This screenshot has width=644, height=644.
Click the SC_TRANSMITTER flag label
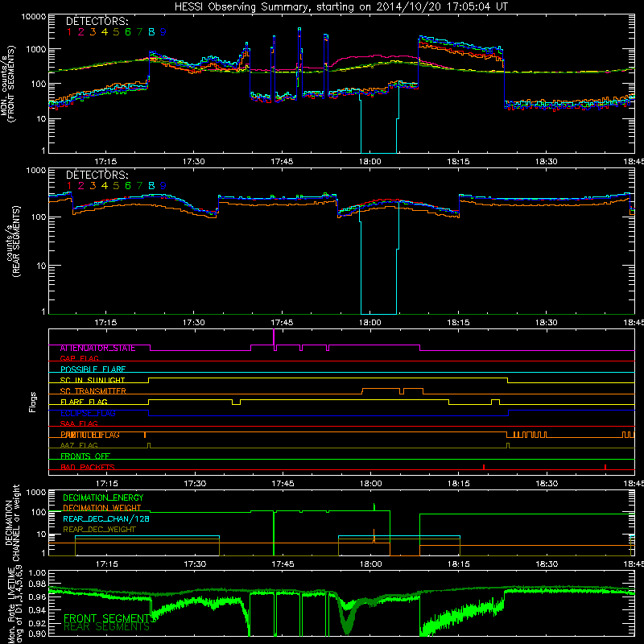coord(93,391)
